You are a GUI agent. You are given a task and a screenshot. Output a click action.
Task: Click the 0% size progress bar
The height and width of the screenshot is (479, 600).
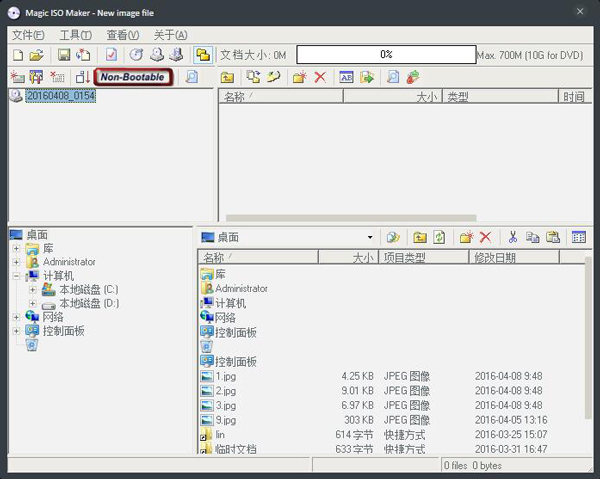tap(386, 54)
